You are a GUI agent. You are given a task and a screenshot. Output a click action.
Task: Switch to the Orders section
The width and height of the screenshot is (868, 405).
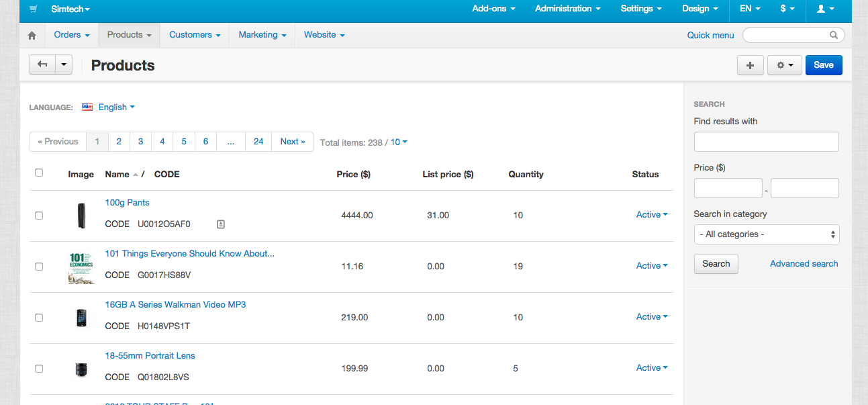tap(67, 34)
